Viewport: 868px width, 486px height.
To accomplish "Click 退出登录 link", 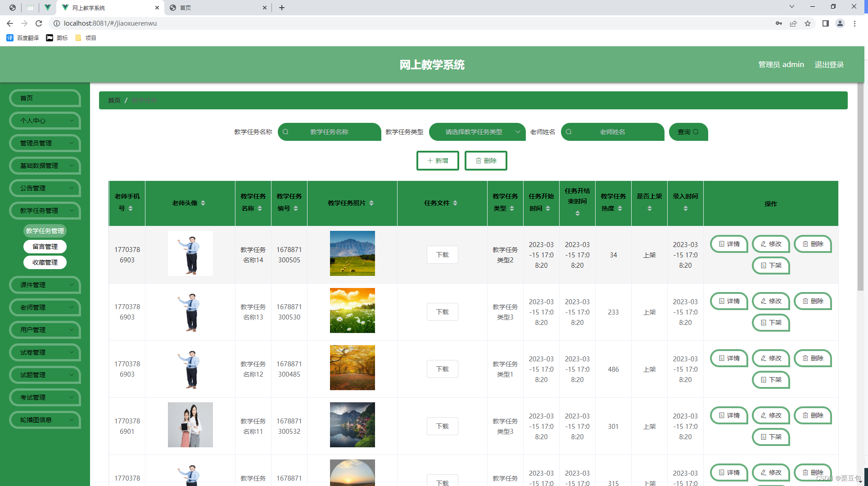I will (829, 64).
